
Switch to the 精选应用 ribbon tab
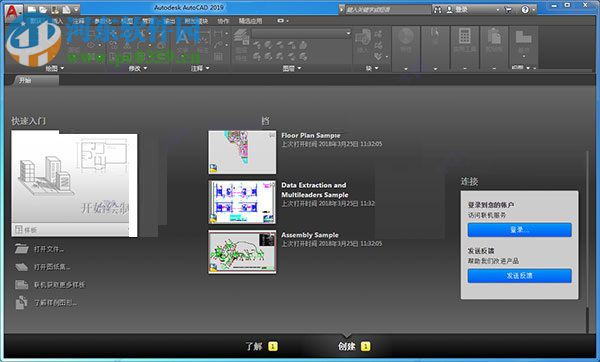[x=251, y=21]
